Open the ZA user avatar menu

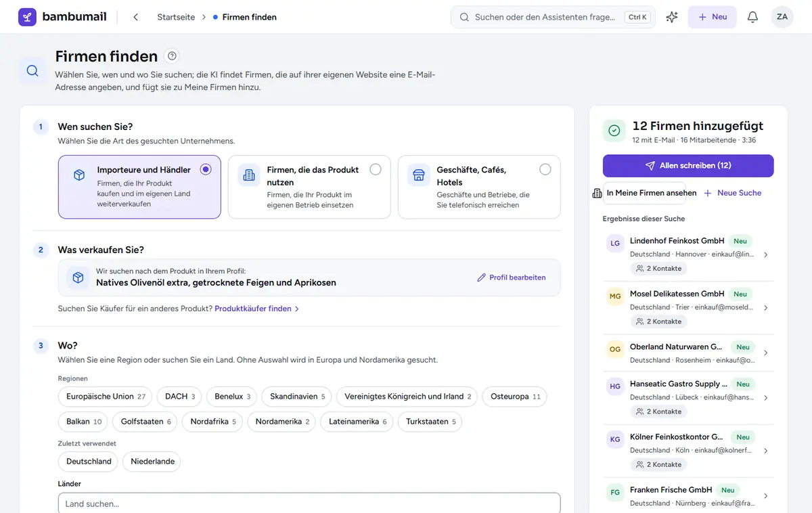(x=782, y=17)
